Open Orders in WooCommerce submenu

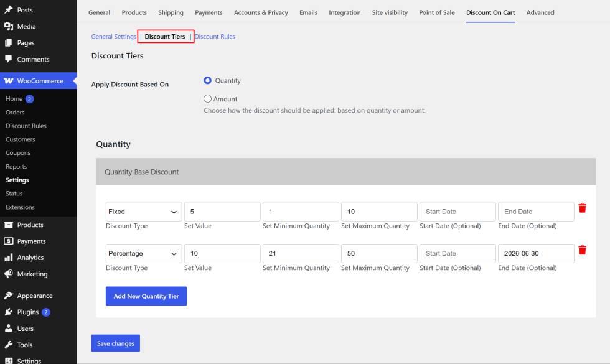pyautogui.click(x=15, y=113)
